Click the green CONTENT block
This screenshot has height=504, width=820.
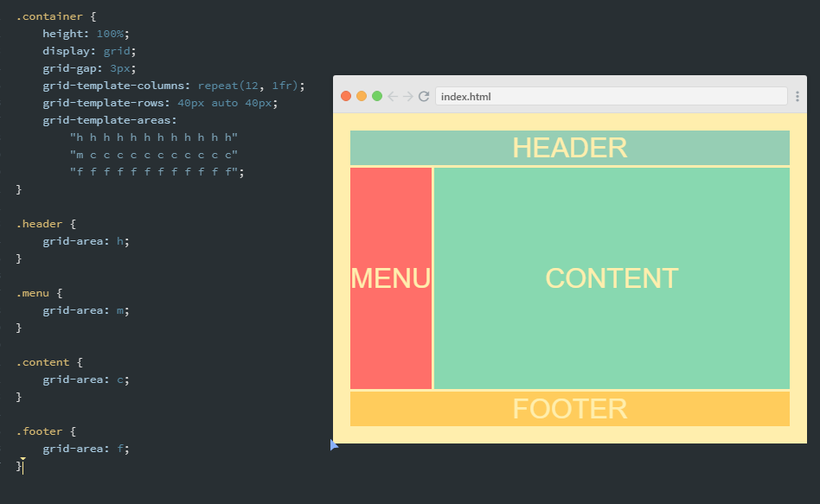pos(612,278)
